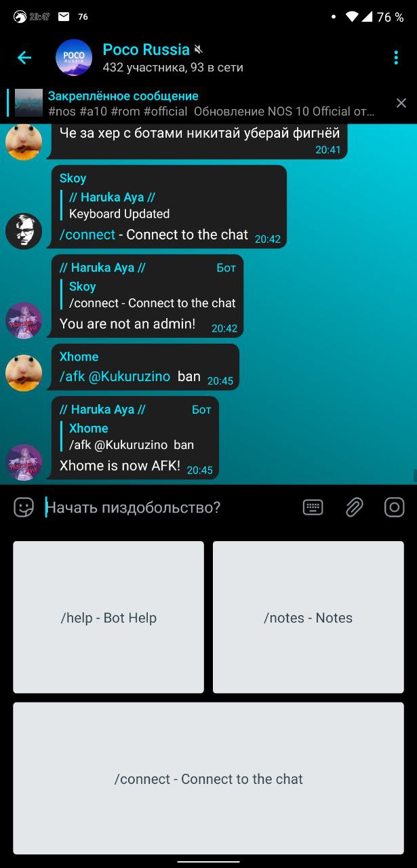
Task: Open Skoy's profile avatar
Action: pyautogui.click(x=24, y=231)
